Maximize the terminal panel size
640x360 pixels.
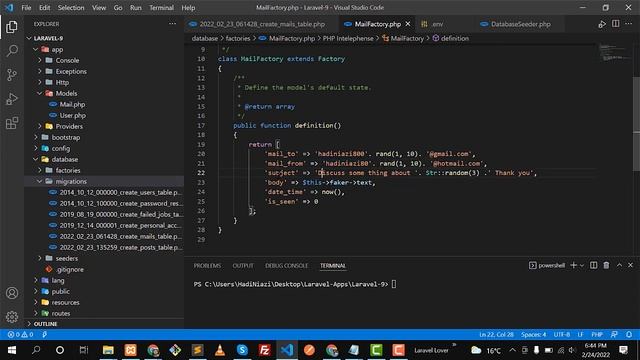(619, 265)
